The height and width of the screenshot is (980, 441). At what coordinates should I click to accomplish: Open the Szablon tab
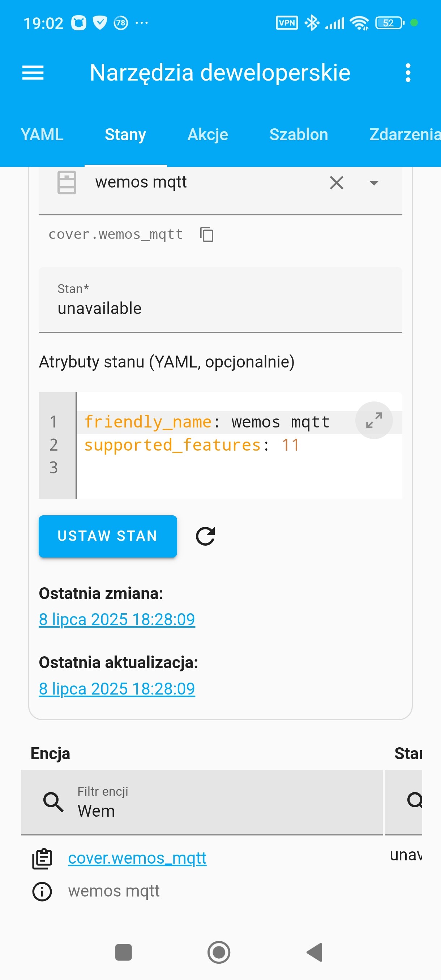[299, 135]
